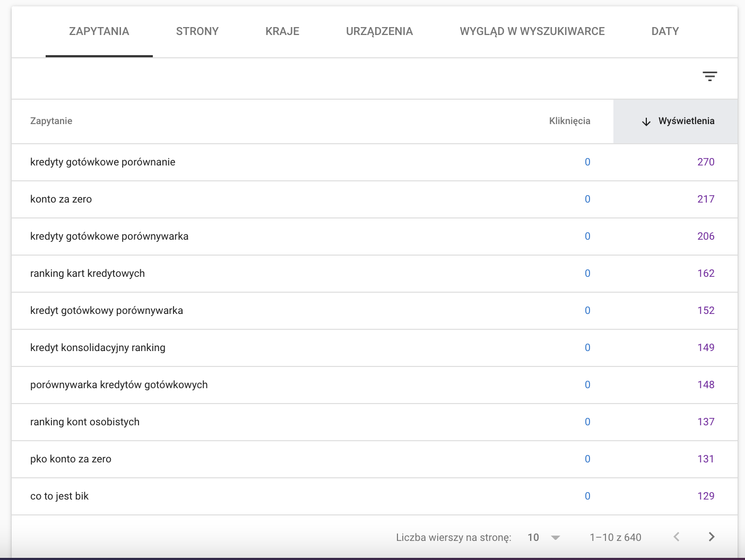Select query 'porównywarka kredytów gotówkowych'

[119, 384]
